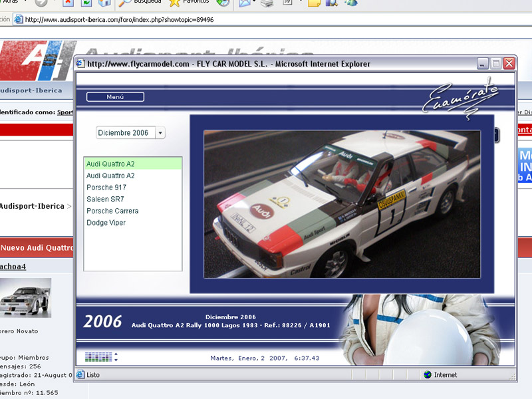The image size is (532, 399).
Task: Maximize the flycarmodel popup window
Action: 495,63
